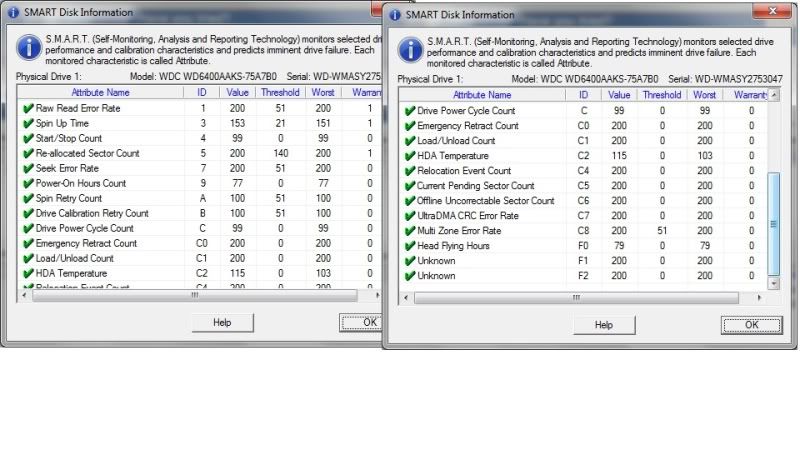Click check icon for Load/Unload Count in right window
This screenshot has width=800, height=450.
[410, 141]
